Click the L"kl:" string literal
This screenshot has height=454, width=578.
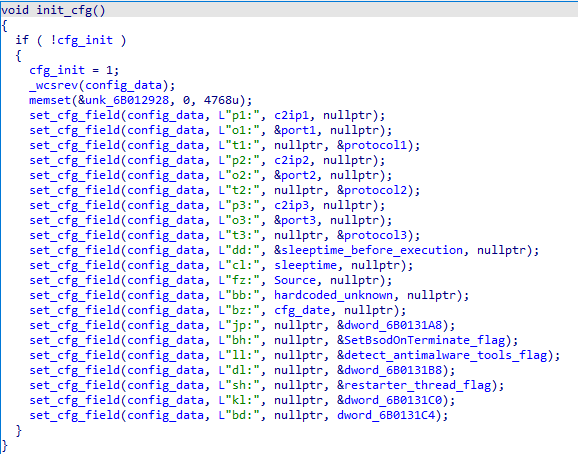coord(239,400)
